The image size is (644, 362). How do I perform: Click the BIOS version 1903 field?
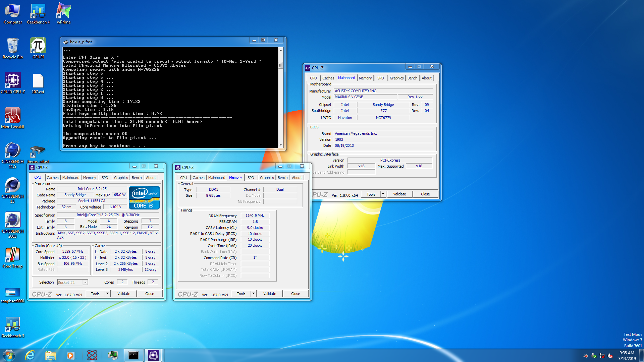coord(383,139)
